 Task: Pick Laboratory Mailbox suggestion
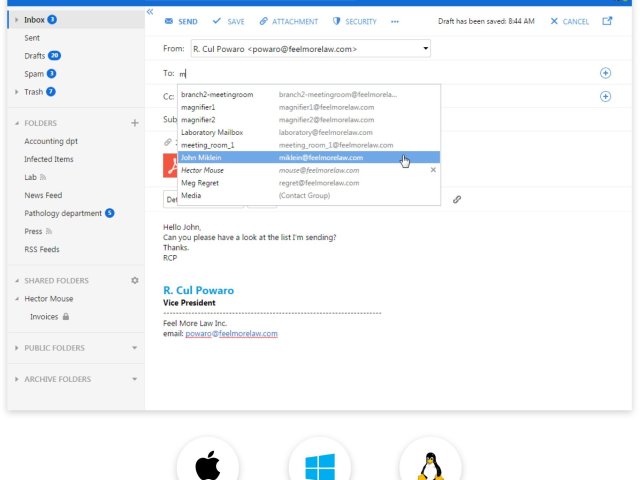[309, 132]
